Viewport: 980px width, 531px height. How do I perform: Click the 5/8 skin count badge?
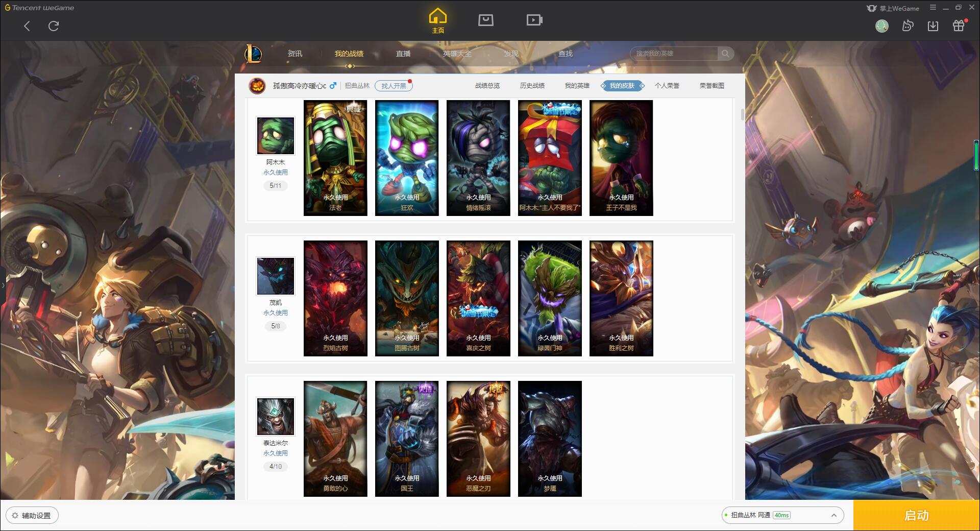276,326
